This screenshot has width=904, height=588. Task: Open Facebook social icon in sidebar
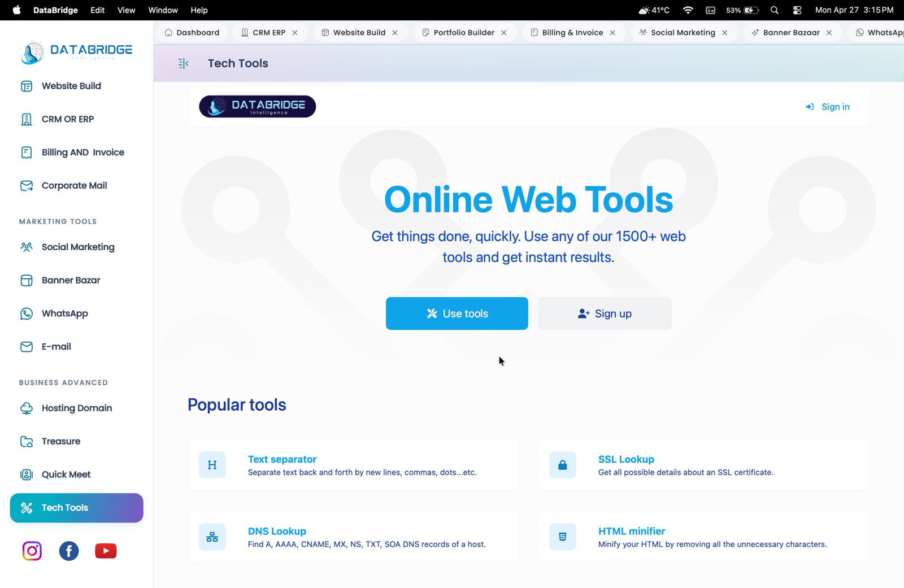coord(69,551)
